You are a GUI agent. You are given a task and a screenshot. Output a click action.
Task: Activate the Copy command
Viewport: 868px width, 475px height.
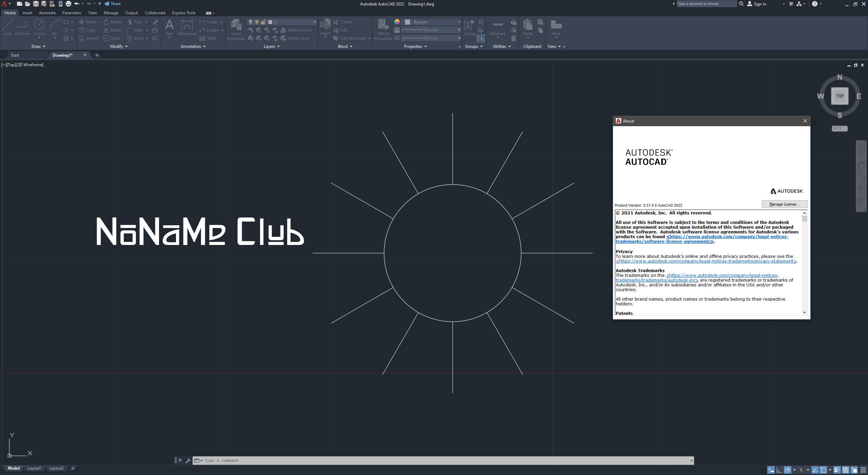[87, 30]
